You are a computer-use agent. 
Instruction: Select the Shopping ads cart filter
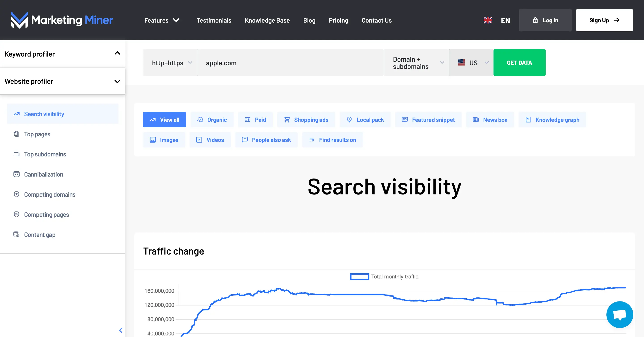(306, 120)
